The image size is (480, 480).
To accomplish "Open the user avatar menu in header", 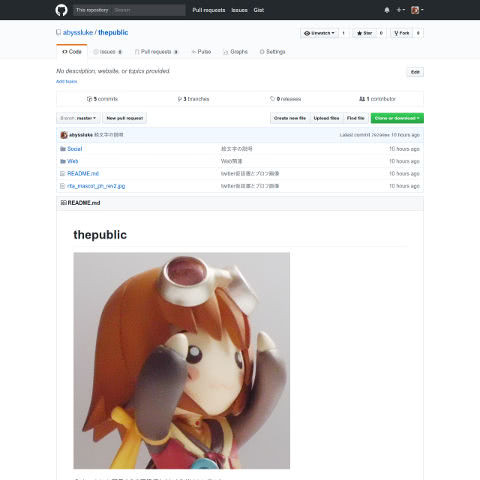I will click(417, 10).
